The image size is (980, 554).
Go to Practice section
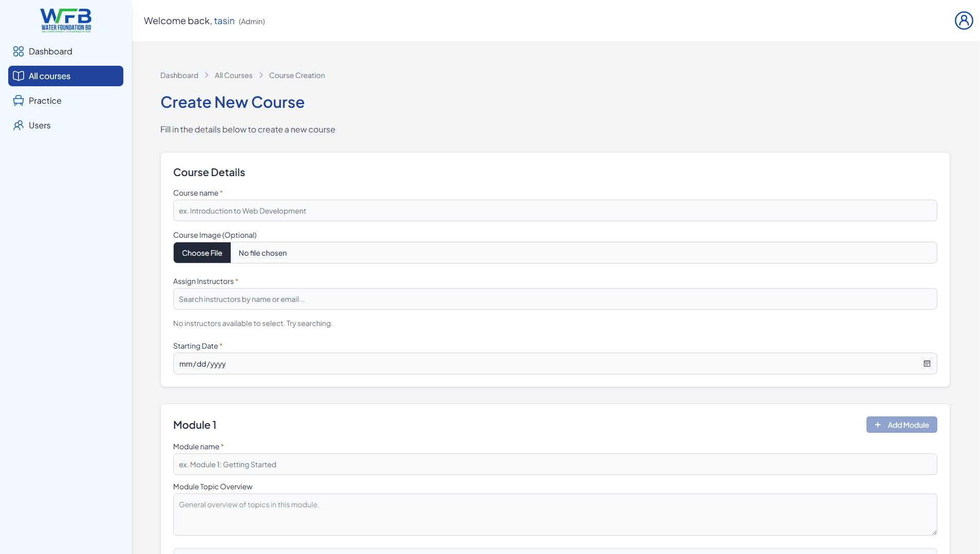click(x=66, y=101)
